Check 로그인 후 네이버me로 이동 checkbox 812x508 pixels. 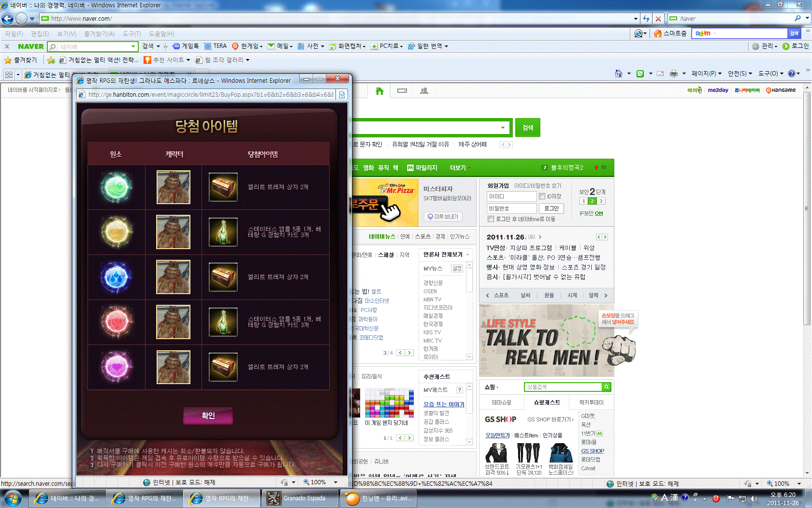pyautogui.click(x=491, y=219)
